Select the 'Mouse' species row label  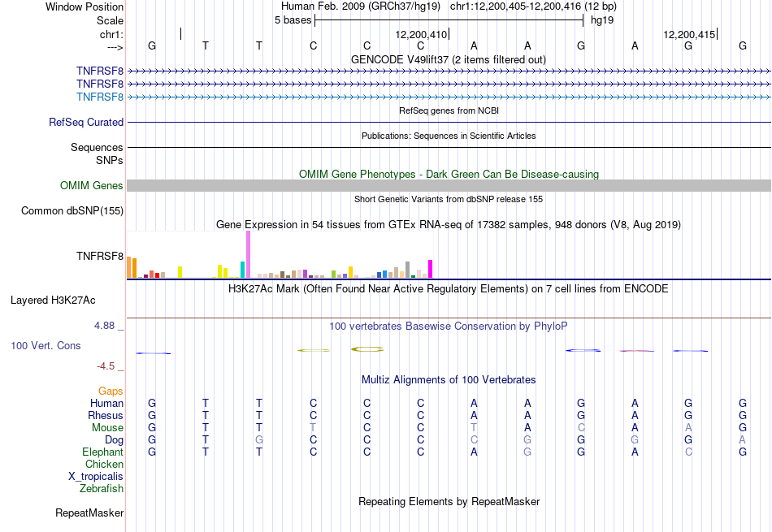click(107, 428)
